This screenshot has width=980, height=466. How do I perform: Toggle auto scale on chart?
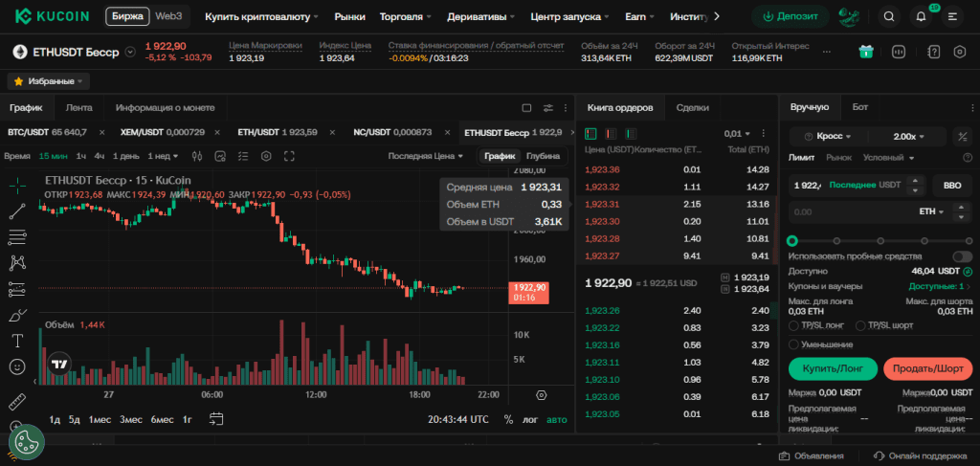(557, 420)
